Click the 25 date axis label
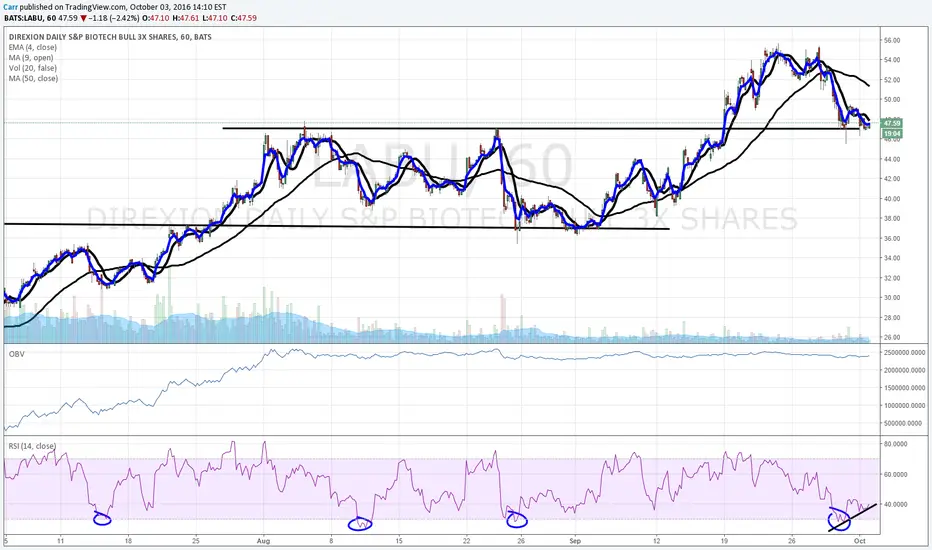The image size is (932, 550). pos(196,541)
